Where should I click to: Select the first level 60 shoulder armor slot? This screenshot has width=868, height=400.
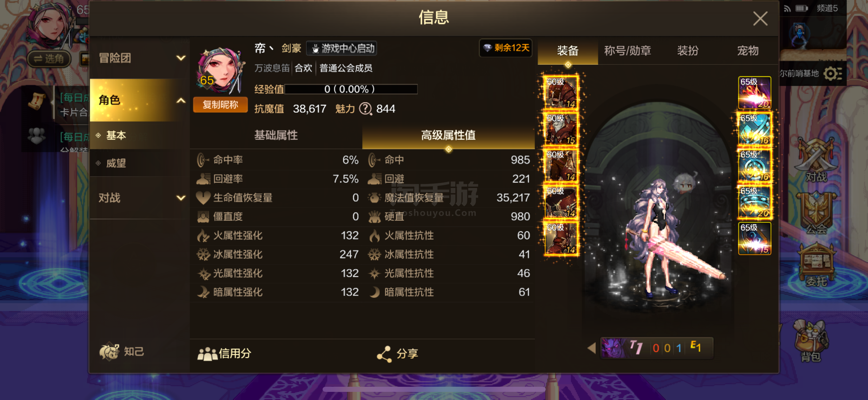[x=561, y=92]
